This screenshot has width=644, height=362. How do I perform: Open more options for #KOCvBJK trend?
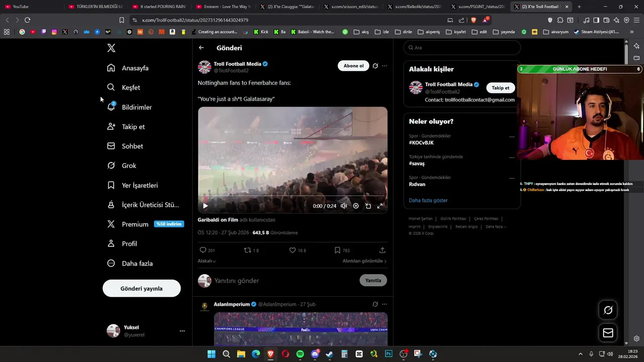click(512, 137)
